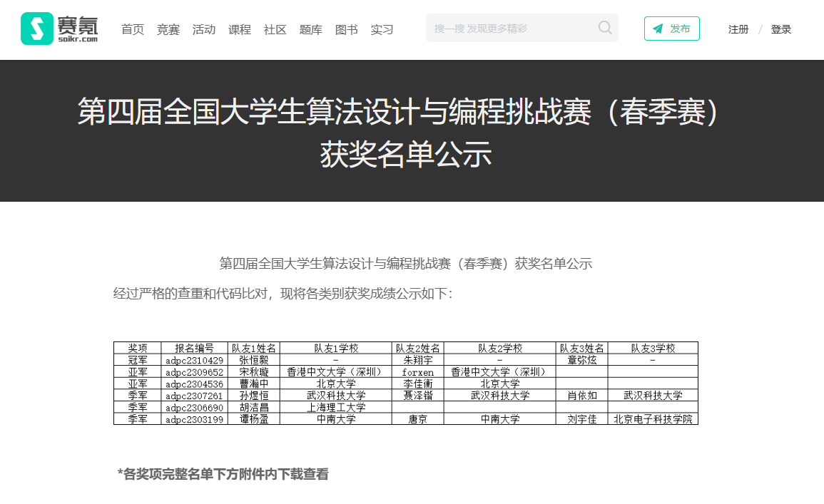The image size is (824, 504).
Task: Open the 实习 section
Action: pos(382,29)
